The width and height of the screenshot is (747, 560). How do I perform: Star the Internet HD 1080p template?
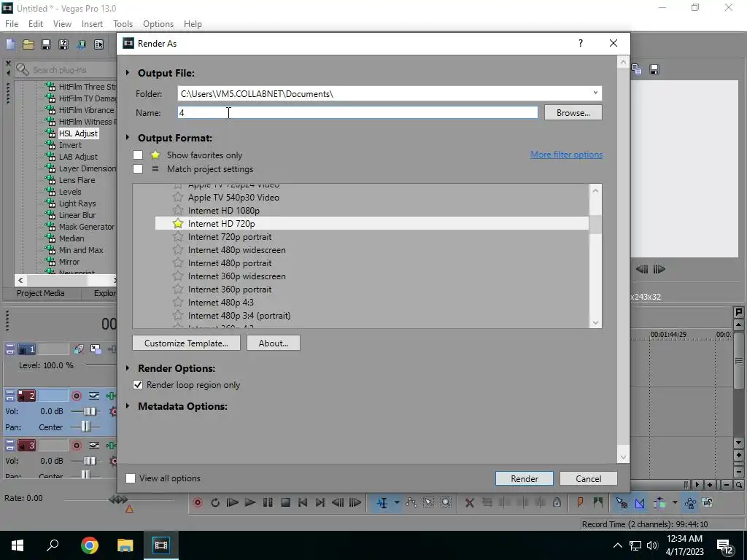pyautogui.click(x=178, y=210)
